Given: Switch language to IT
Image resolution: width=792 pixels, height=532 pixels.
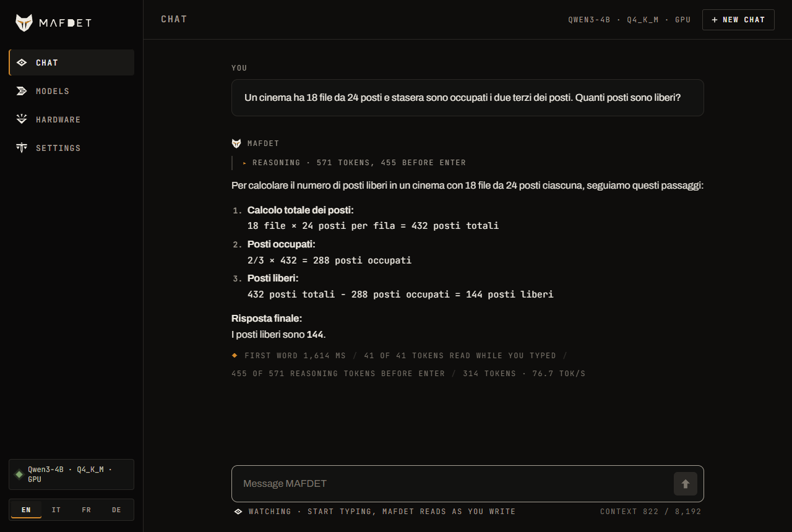Looking at the screenshot, I should click(x=56, y=510).
